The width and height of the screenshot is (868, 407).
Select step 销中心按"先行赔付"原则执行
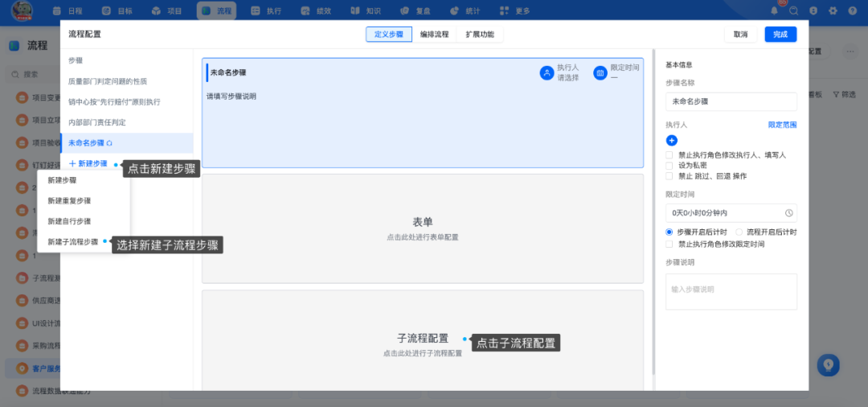click(127, 102)
